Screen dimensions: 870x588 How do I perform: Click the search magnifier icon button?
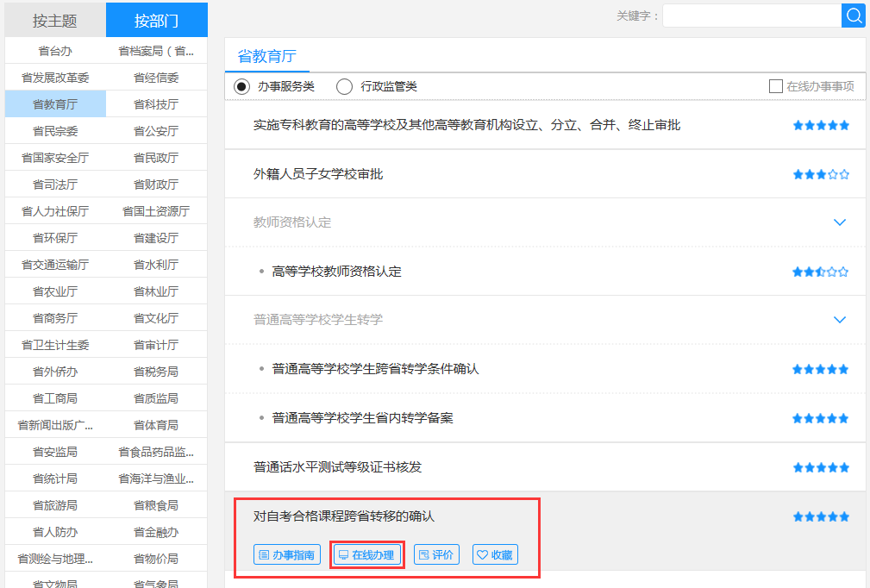tap(853, 16)
